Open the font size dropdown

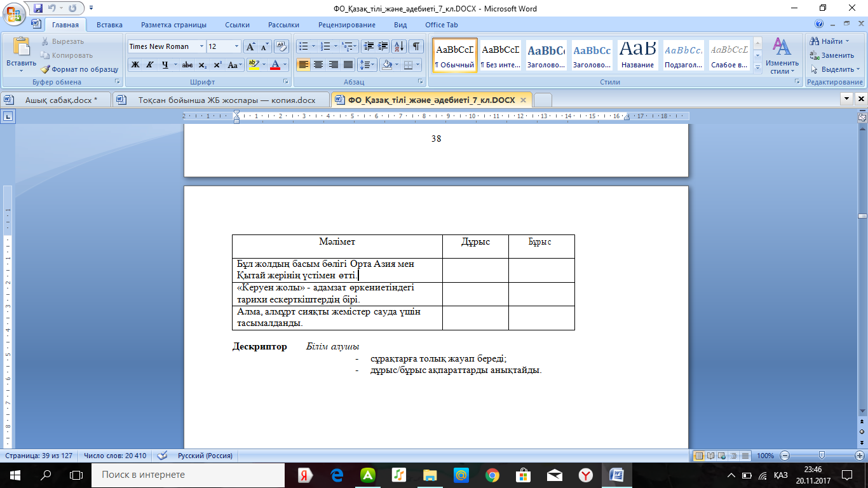point(237,46)
